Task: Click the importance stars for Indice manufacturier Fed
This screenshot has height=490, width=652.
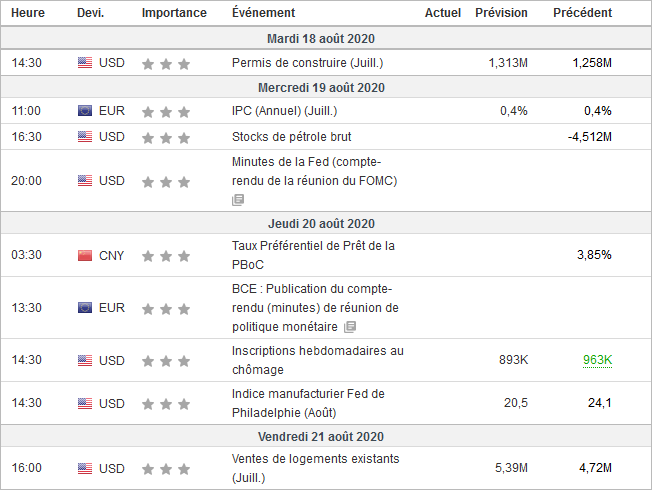Action: point(165,404)
